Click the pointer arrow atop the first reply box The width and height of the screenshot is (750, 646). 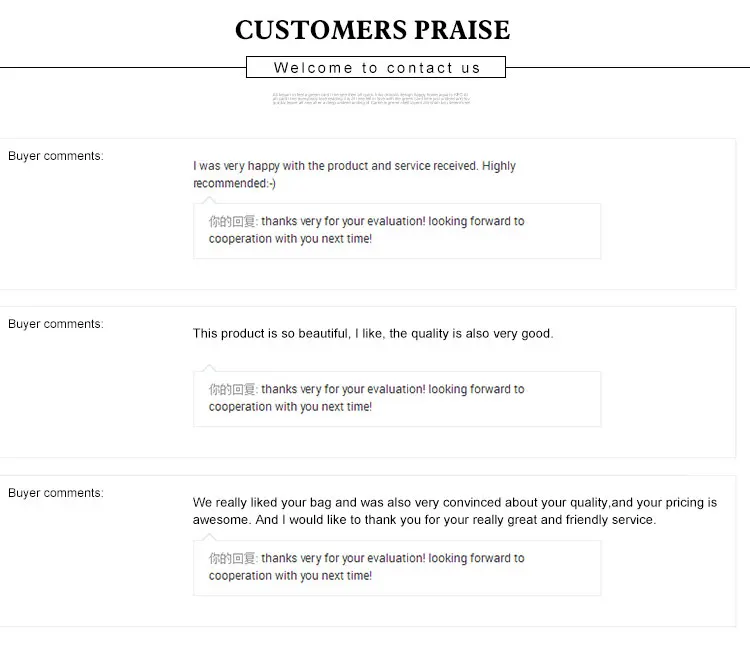(209, 200)
